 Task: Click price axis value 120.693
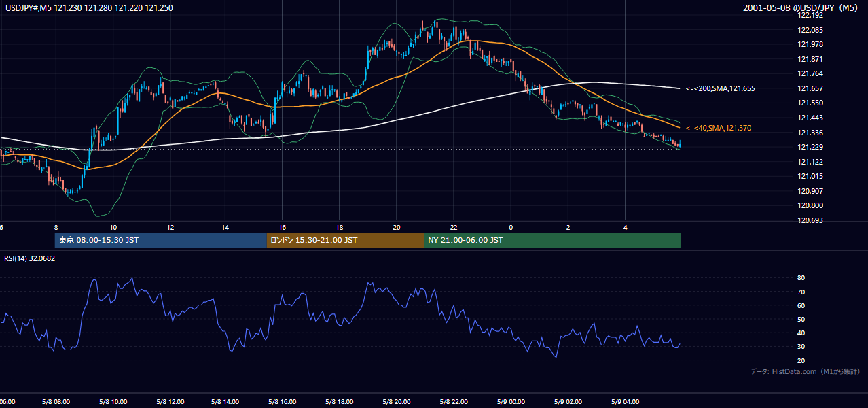pos(812,220)
